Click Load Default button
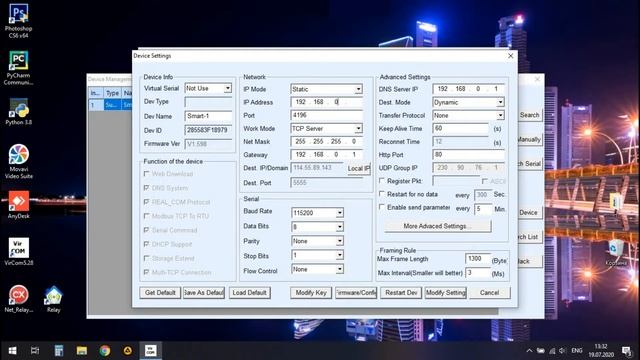This screenshot has height=360, width=640. 249,293
